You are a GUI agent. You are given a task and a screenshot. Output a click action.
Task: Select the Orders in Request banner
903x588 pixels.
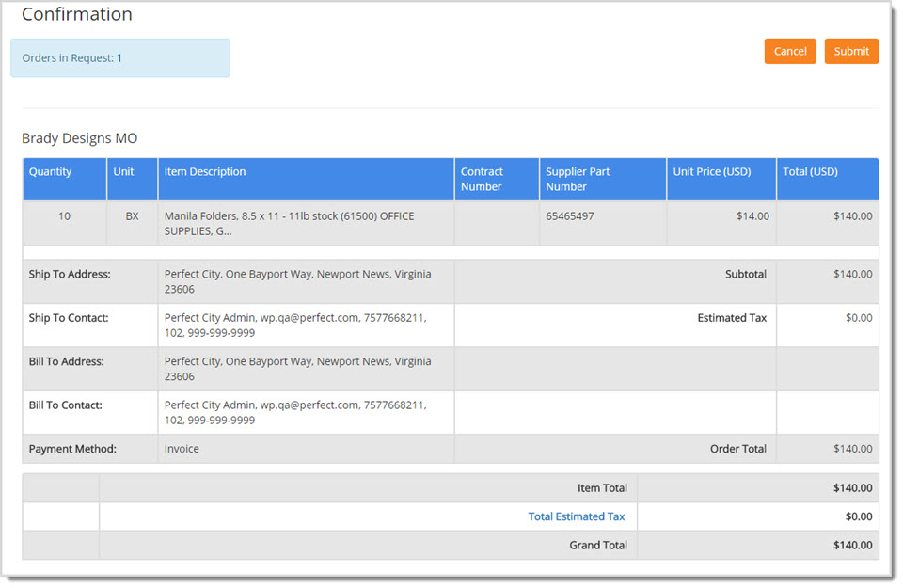pos(119,58)
